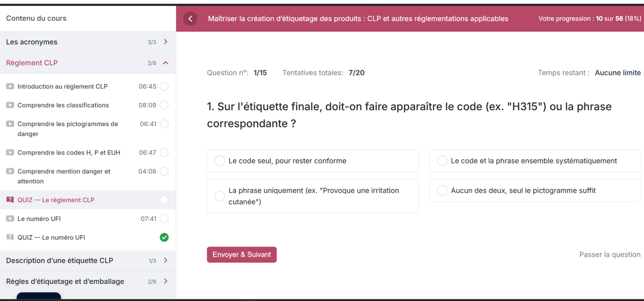Expand Description d'une étiquette CLP section
Viewport: 644px width, 301px height.
point(88,260)
